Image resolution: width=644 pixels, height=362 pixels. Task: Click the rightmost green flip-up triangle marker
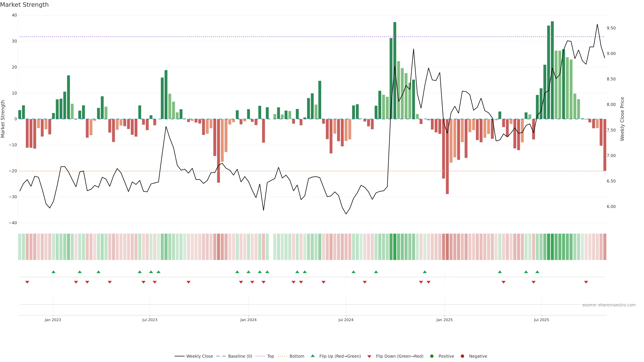tap(537, 272)
